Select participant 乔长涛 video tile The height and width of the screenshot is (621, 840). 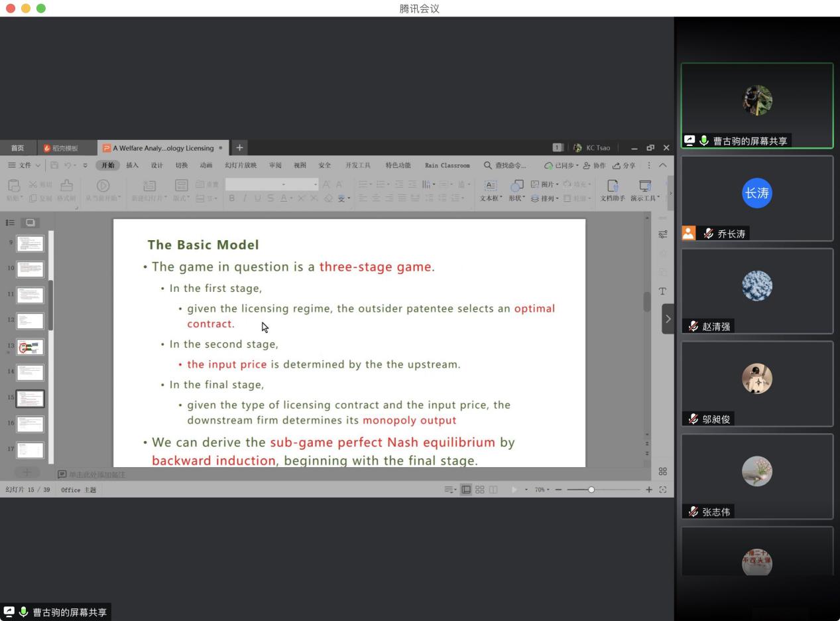click(x=757, y=198)
